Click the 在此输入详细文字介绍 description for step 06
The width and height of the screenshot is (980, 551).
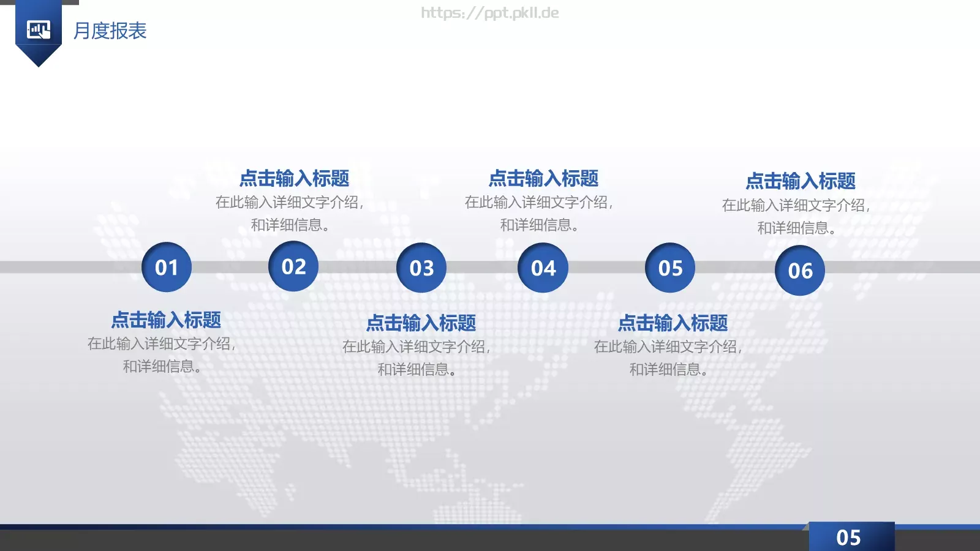point(796,216)
